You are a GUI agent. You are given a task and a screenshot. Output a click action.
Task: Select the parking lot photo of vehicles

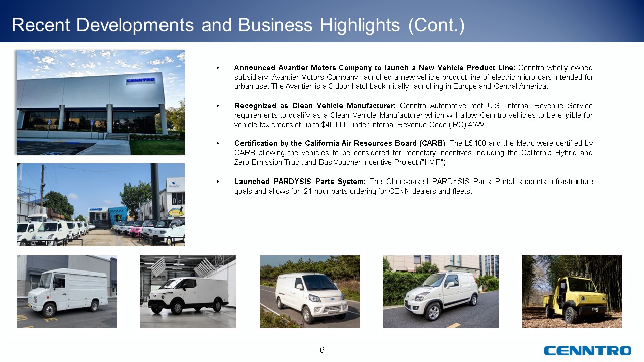(101, 205)
